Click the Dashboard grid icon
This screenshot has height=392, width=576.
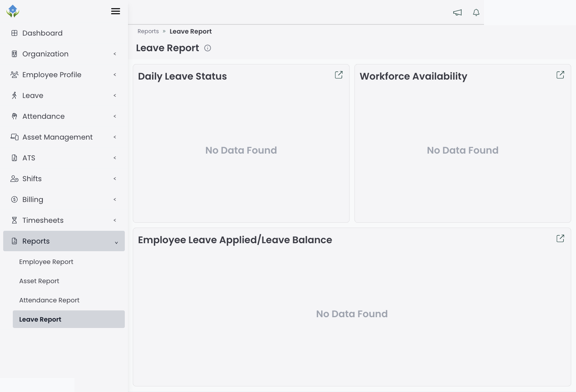click(x=14, y=33)
